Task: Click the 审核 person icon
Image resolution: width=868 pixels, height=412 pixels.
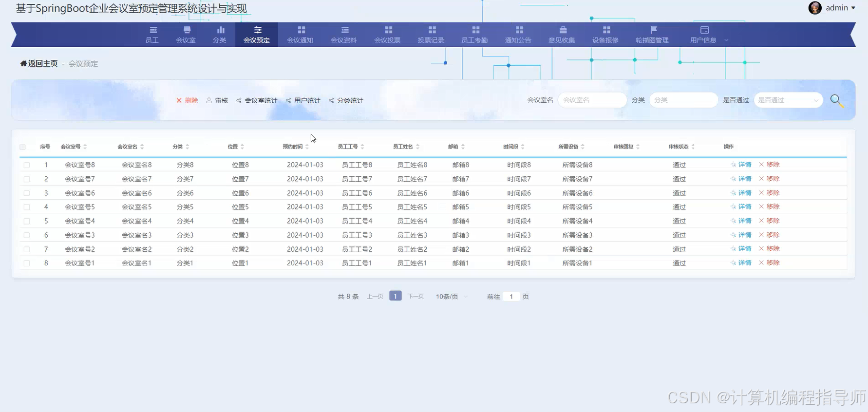Action: tap(209, 100)
